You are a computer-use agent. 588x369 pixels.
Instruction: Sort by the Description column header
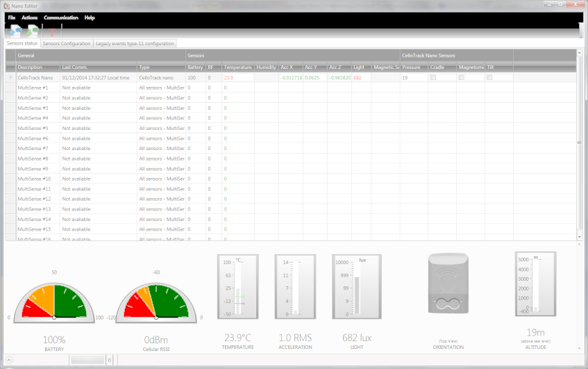[x=37, y=67]
